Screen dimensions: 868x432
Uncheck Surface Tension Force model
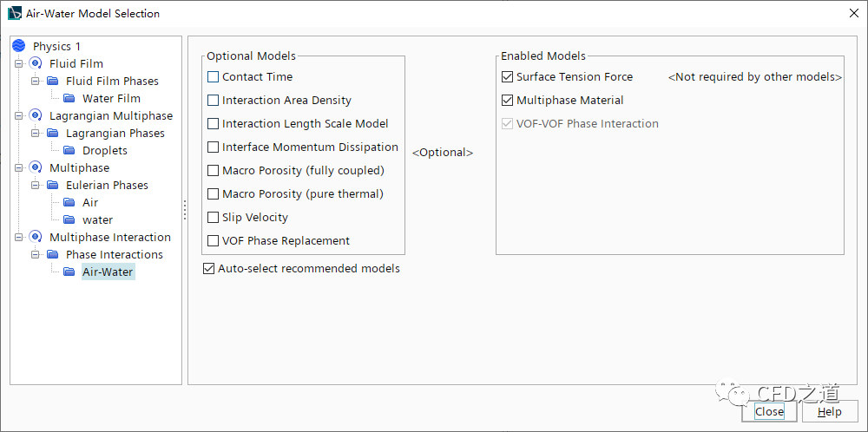tap(508, 77)
